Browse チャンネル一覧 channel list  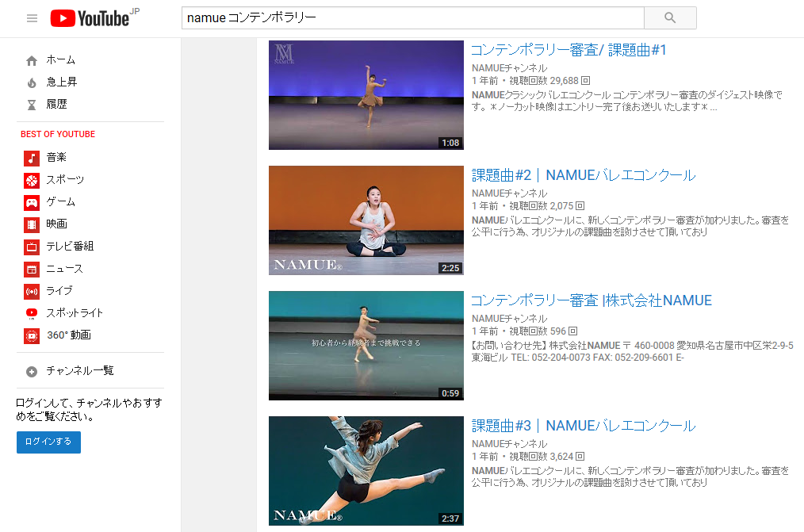(80, 370)
